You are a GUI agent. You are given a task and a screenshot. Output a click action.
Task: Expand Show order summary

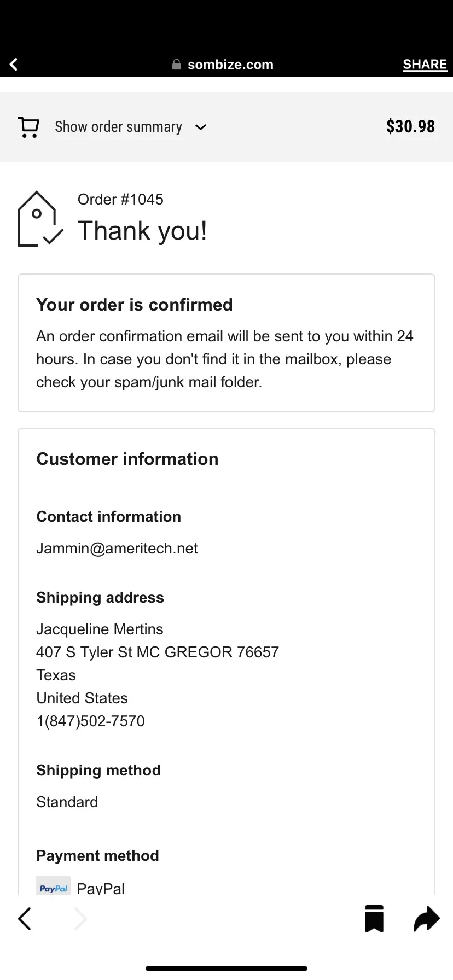(x=118, y=127)
